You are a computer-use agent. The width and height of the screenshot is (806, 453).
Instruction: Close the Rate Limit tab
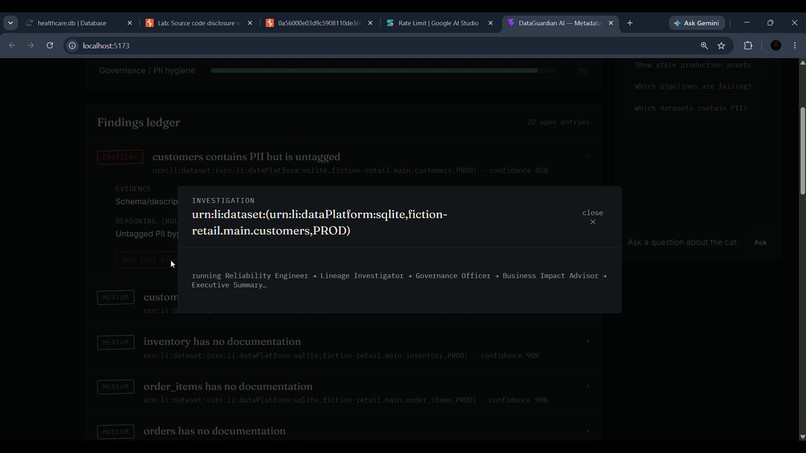490,23
